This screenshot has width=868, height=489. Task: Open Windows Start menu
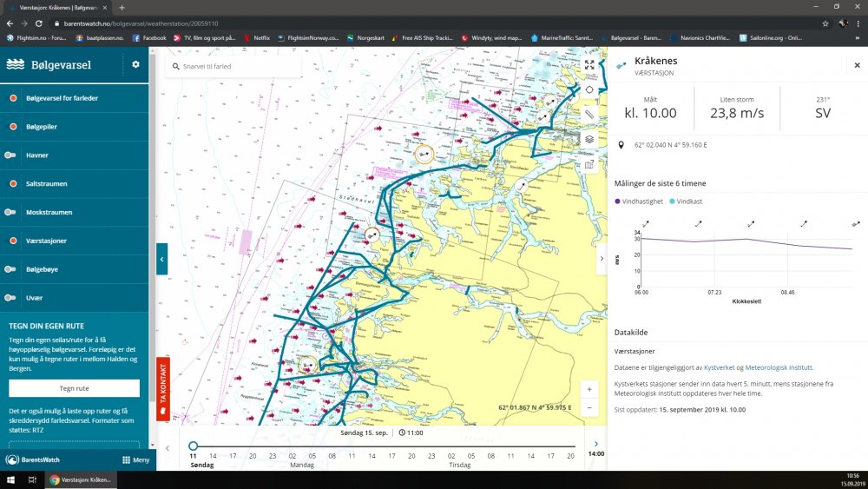tap(10, 479)
